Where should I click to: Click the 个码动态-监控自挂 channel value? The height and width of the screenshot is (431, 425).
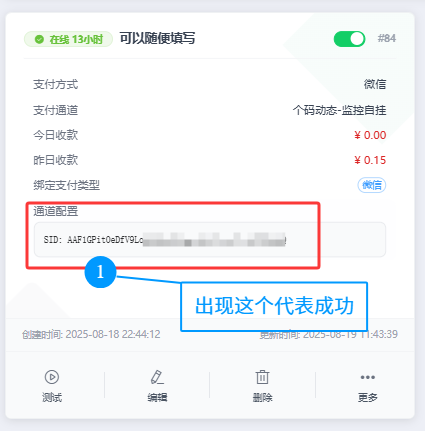[x=339, y=110]
